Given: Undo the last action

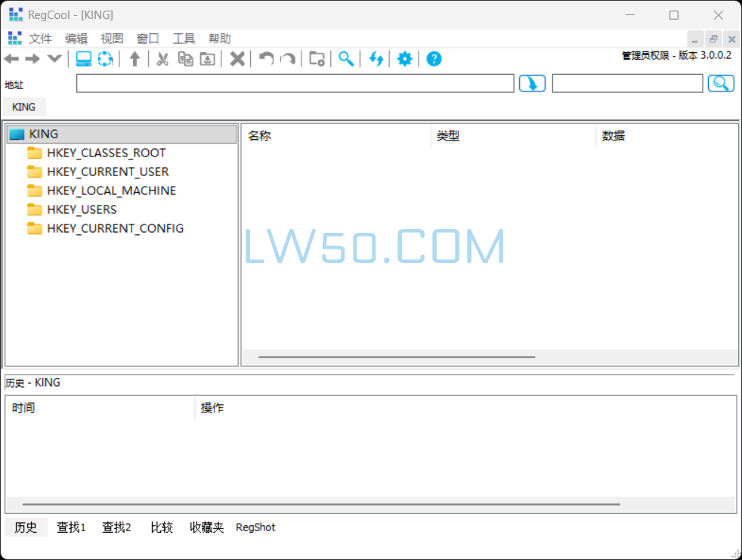Looking at the screenshot, I should [265, 58].
